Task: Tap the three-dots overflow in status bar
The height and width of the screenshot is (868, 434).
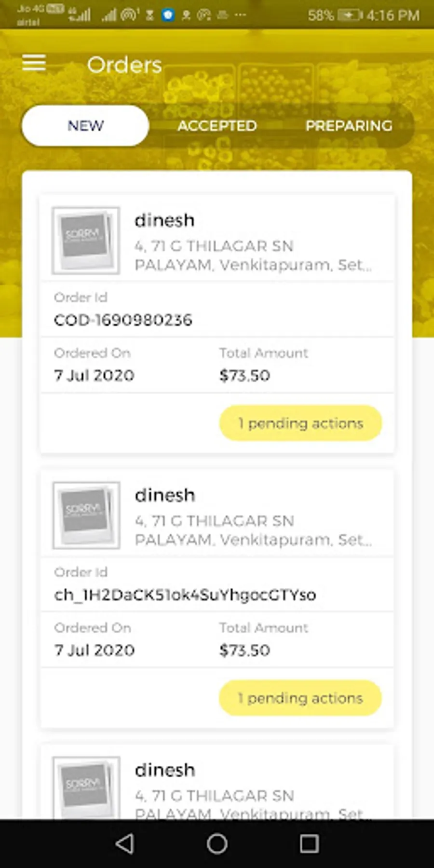Action: tap(240, 15)
